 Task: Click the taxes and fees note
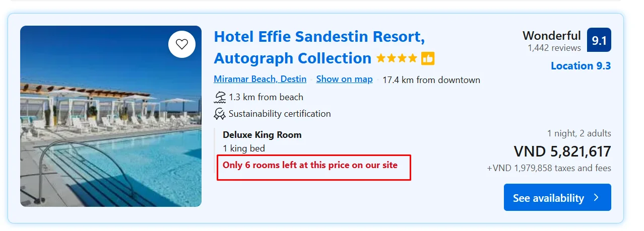549,168
